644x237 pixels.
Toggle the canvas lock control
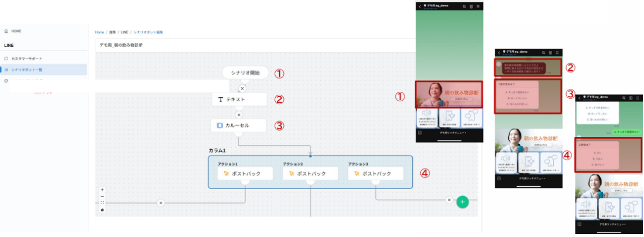(102, 209)
